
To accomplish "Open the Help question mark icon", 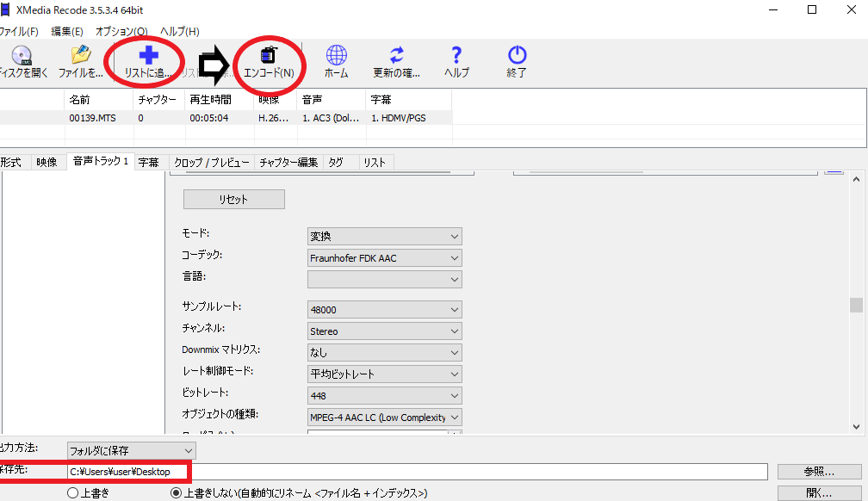I will point(456,56).
